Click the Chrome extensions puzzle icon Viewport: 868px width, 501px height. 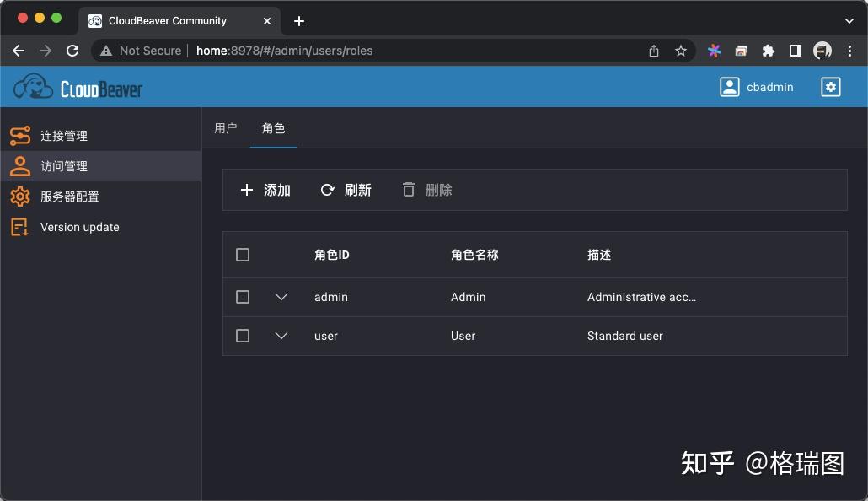click(768, 51)
